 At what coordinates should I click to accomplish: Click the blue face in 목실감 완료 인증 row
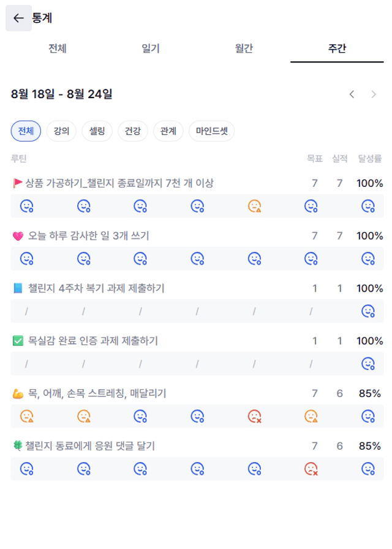point(368,364)
